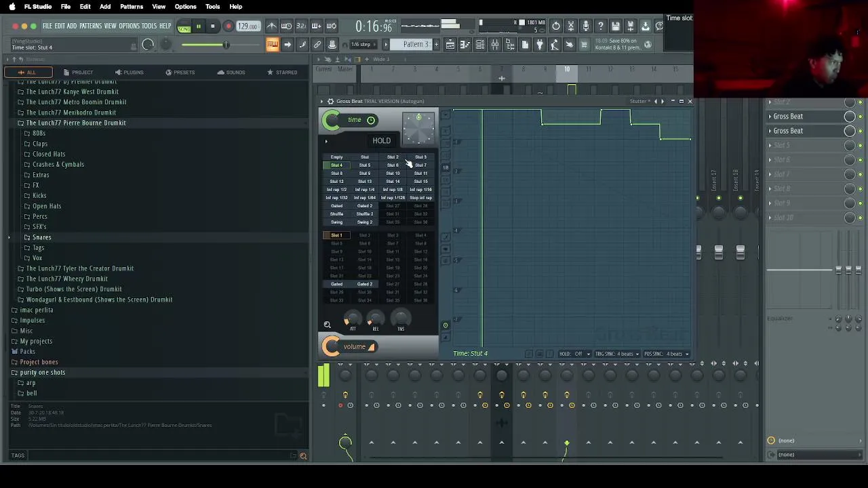Viewport: 868px width, 488px height.
Task: Toggle typing keyboard to piano icon
Action: click(272, 45)
